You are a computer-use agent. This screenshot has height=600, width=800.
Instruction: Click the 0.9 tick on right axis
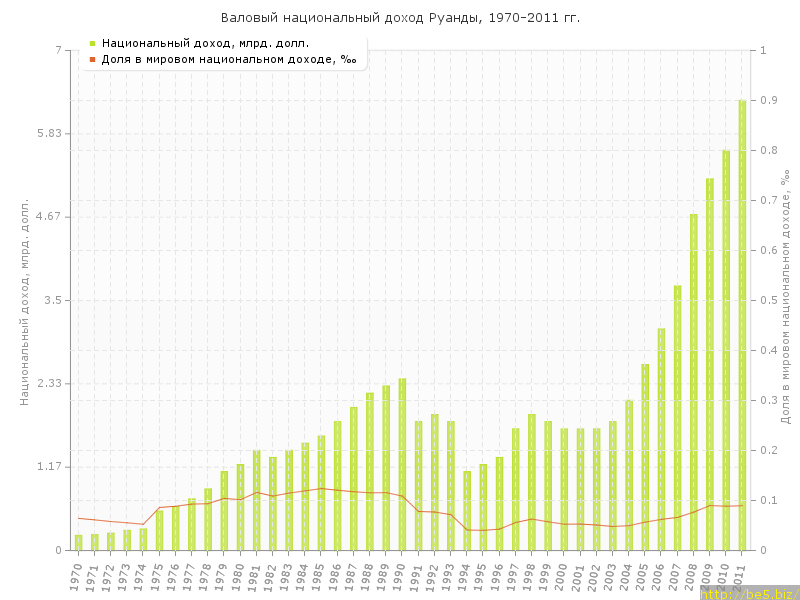(x=768, y=100)
